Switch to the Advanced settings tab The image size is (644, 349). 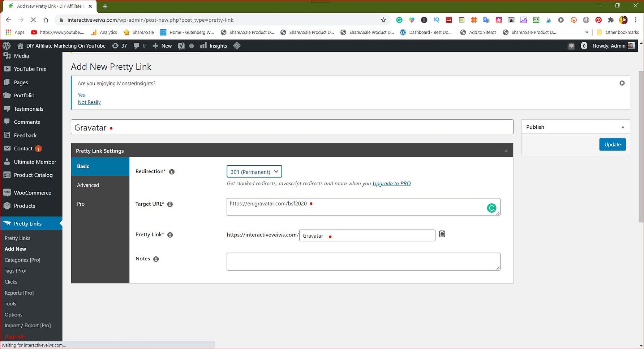(100, 185)
